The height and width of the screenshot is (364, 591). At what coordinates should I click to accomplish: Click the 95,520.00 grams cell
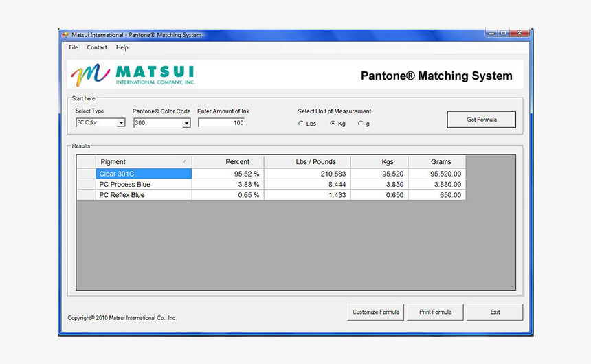point(437,174)
